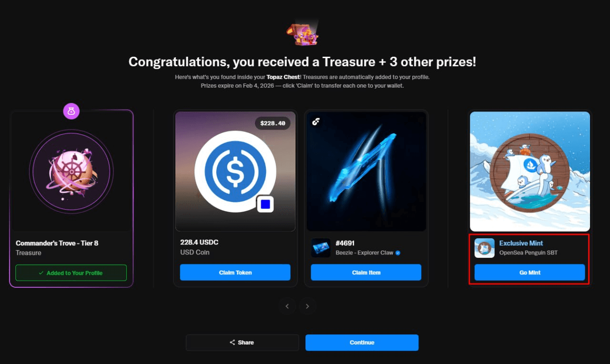Open the OpenSea penguin ship artwork

click(530, 172)
